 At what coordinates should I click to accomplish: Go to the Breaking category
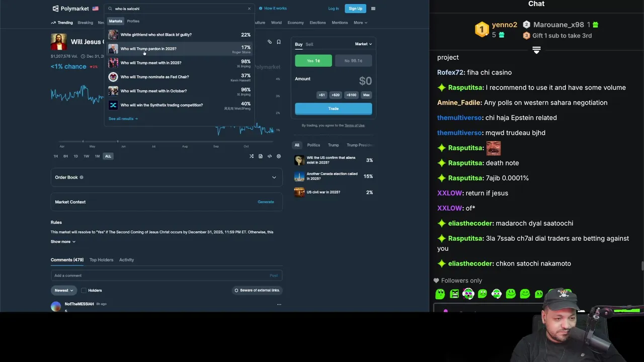[85, 23]
